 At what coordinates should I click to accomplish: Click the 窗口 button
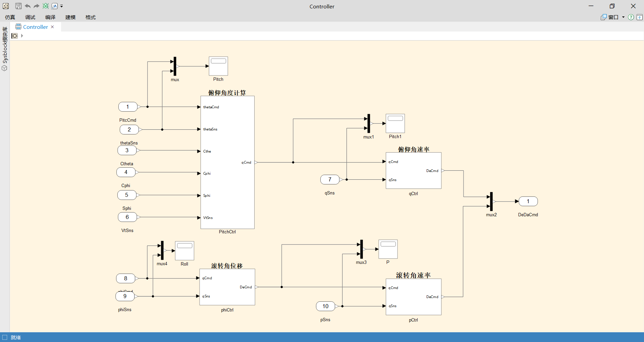[614, 17]
